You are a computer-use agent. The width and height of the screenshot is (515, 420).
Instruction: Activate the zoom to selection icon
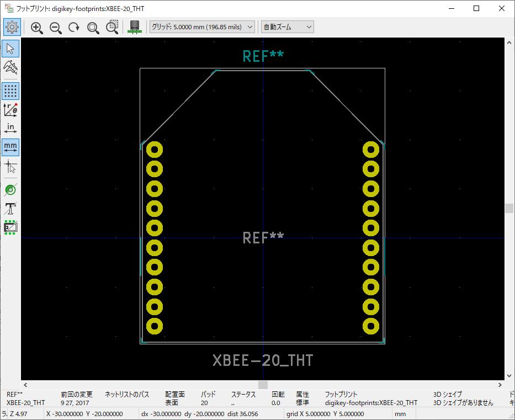[x=112, y=27]
